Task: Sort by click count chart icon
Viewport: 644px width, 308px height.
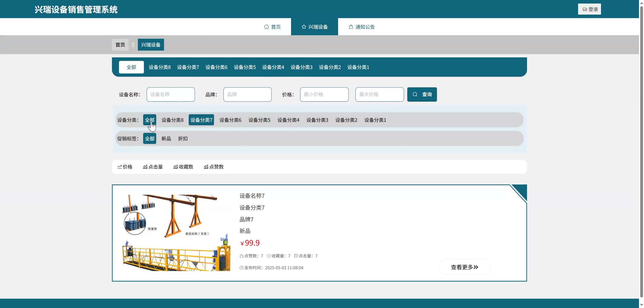Action: pyautogui.click(x=145, y=167)
